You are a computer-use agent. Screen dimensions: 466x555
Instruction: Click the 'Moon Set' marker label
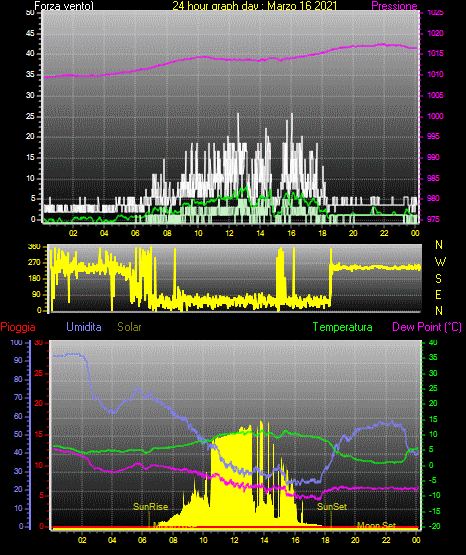click(x=376, y=526)
